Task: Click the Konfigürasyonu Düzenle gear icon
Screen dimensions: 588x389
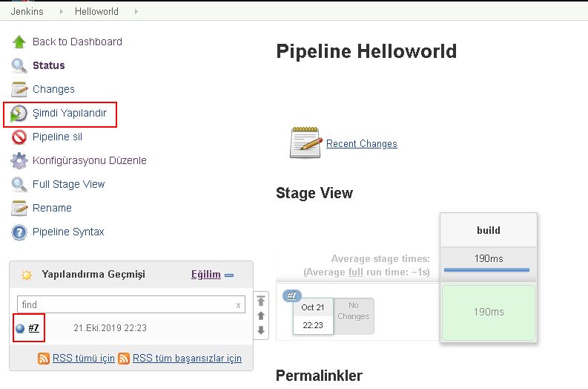Action: pyautogui.click(x=19, y=160)
